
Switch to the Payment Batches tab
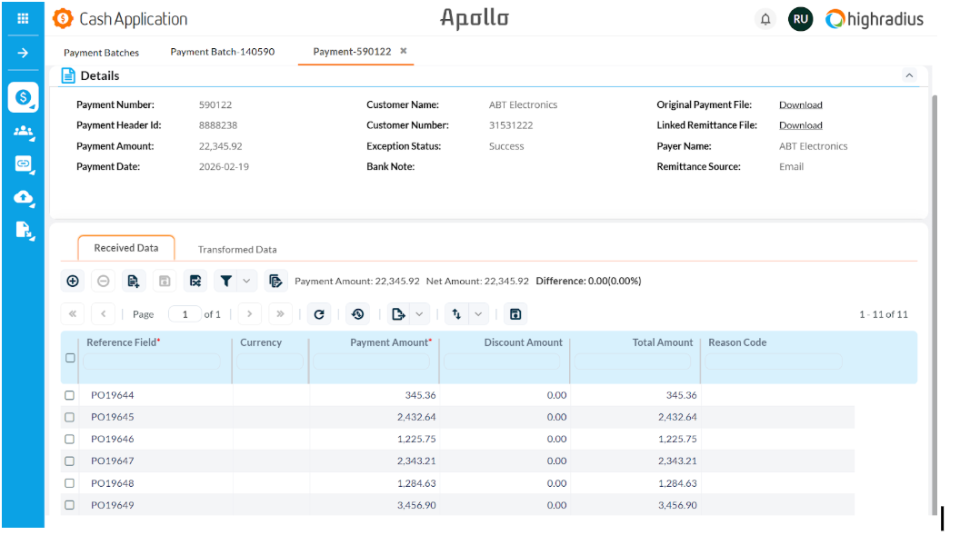[101, 53]
